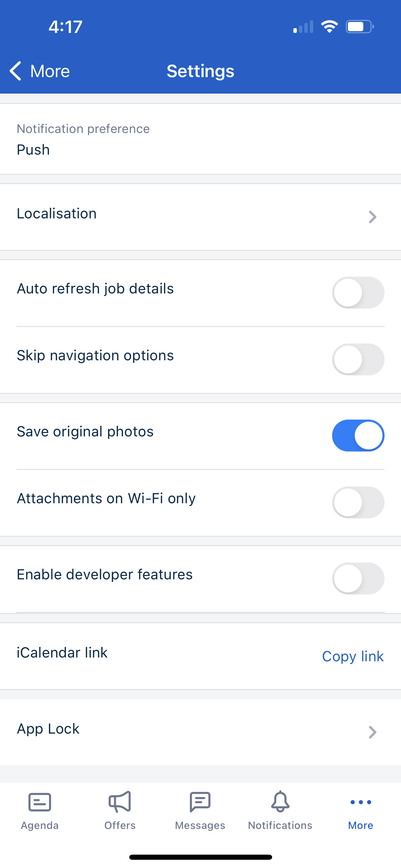Expand the App Lock settings
Screen dimensions: 401x868
point(372,732)
